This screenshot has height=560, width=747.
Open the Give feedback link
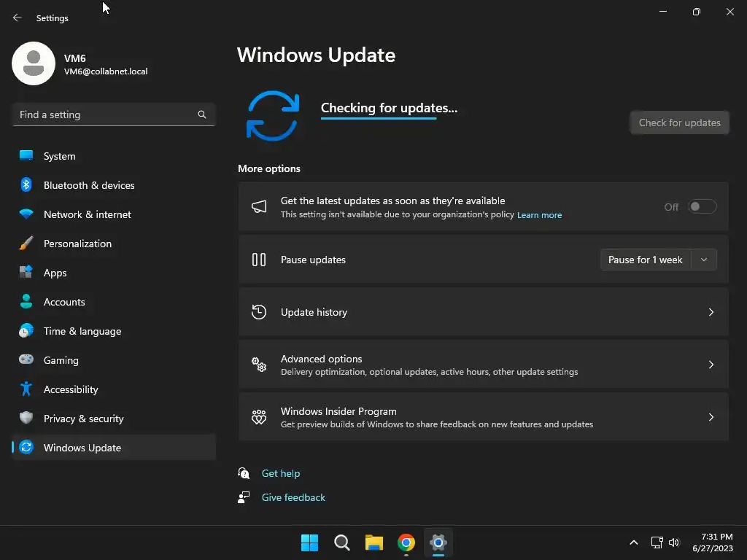293,497
